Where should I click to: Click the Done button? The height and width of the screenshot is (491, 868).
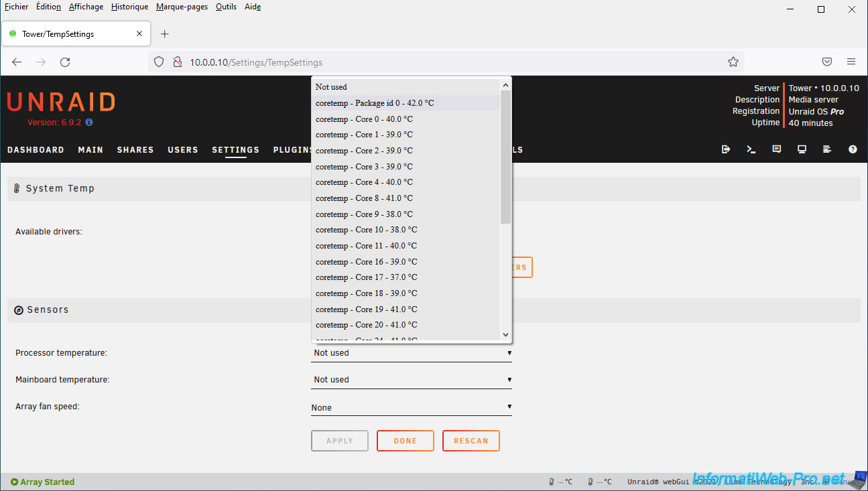[405, 441]
